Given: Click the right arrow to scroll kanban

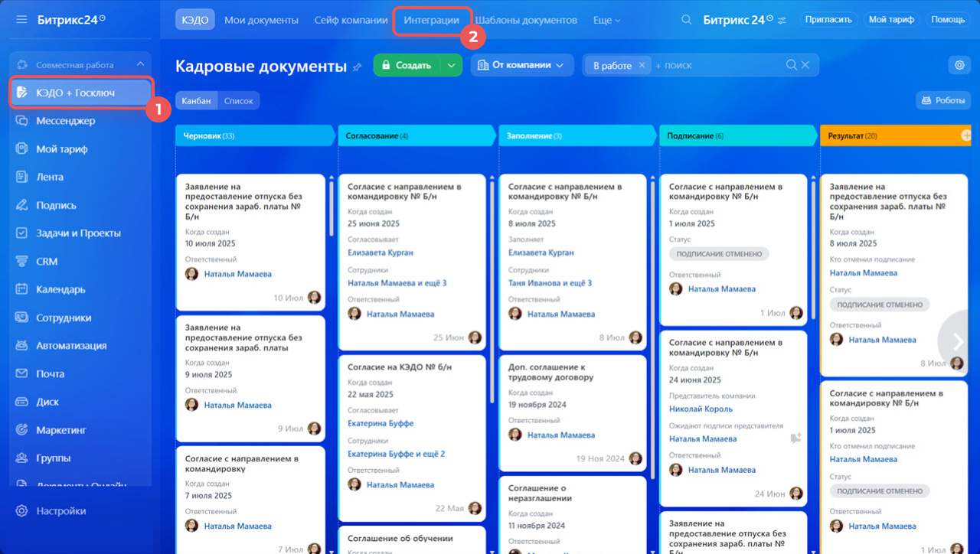Looking at the screenshot, I should click(x=959, y=342).
